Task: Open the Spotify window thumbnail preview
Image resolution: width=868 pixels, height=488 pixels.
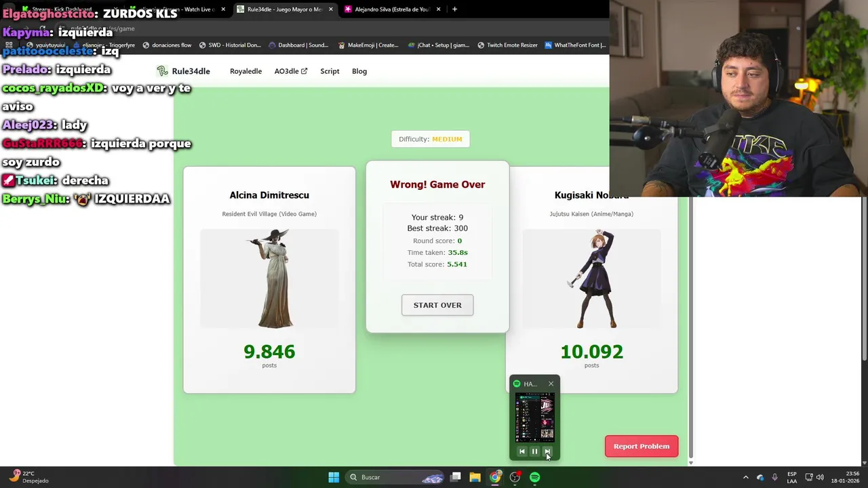Action: pos(535,418)
